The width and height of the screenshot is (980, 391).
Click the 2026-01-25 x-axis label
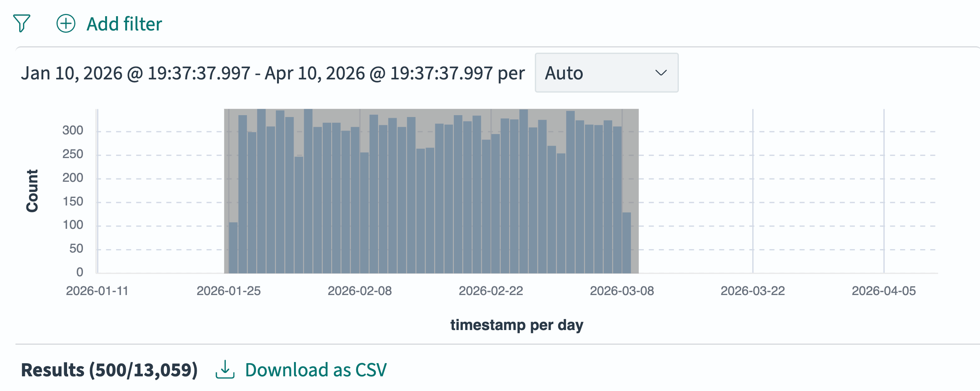coord(228,291)
